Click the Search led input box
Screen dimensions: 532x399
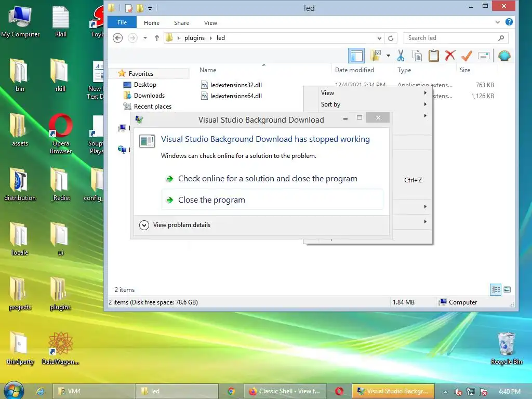(451, 38)
